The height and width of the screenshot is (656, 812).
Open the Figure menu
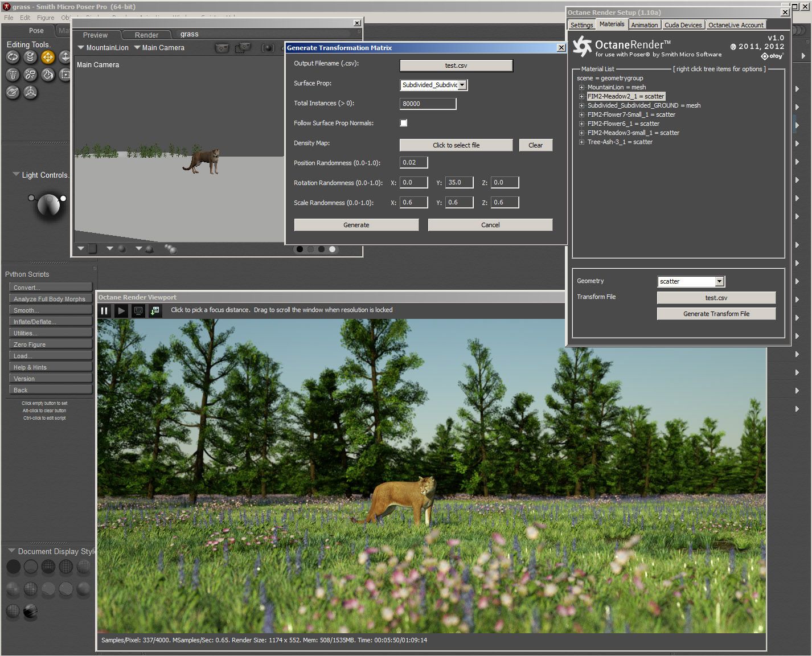pyautogui.click(x=46, y=18)
